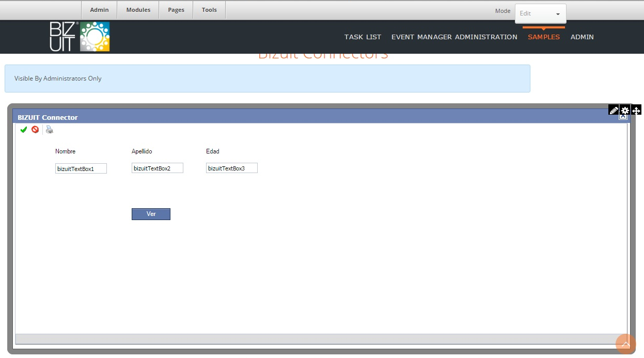This screenshot has width=644, height=358.
Task: Click into the Edad text box
Action: tap(232, 168)
